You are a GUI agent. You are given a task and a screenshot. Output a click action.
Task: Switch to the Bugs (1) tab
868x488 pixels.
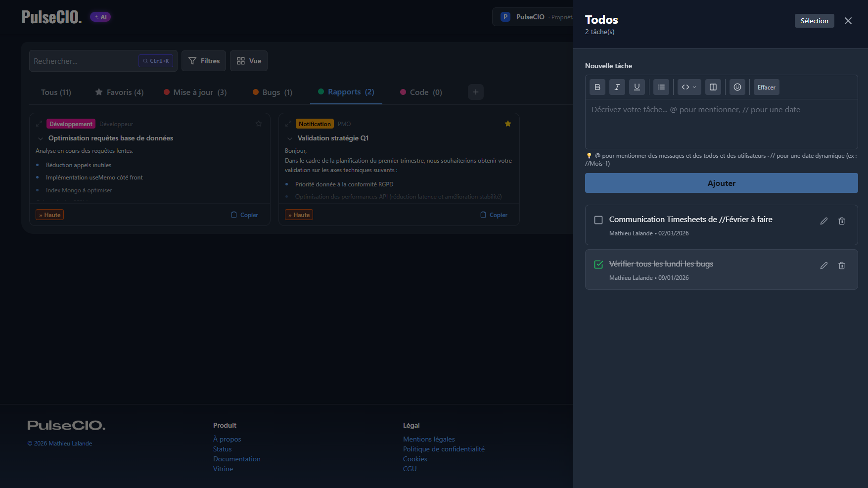tap(273, 92)
